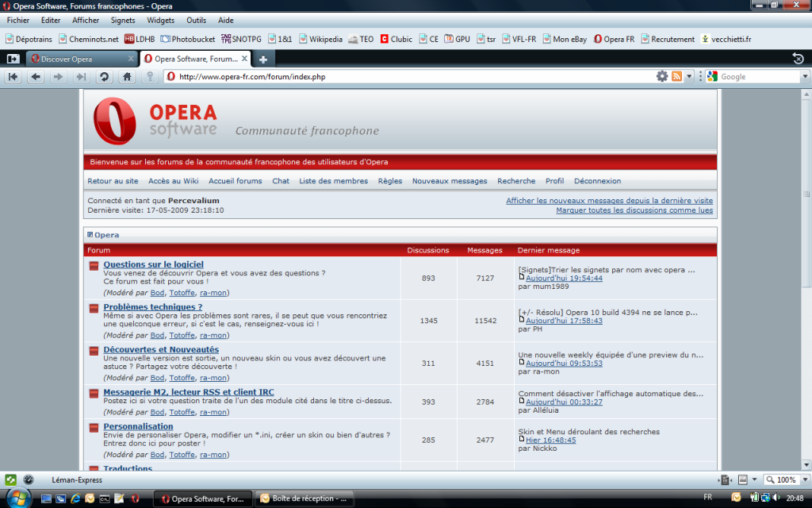Screen dimensions: 812x508
Task: Open the RSS feed icon in address bar
Action: pos(676,77)
